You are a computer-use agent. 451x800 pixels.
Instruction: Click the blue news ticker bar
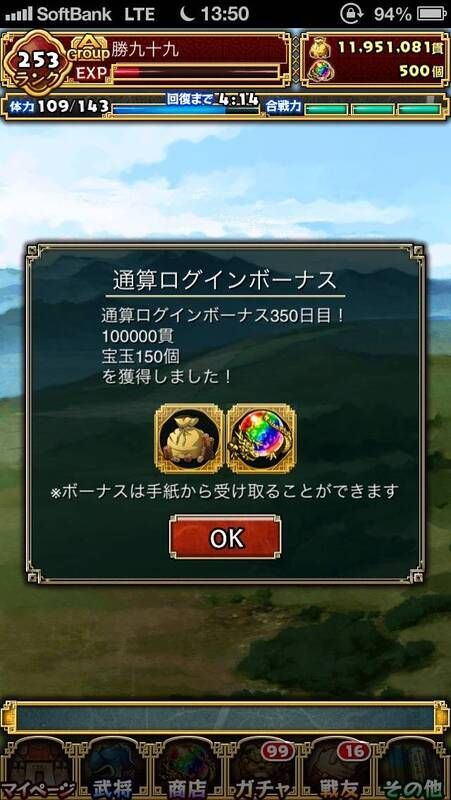pos(225,718)
